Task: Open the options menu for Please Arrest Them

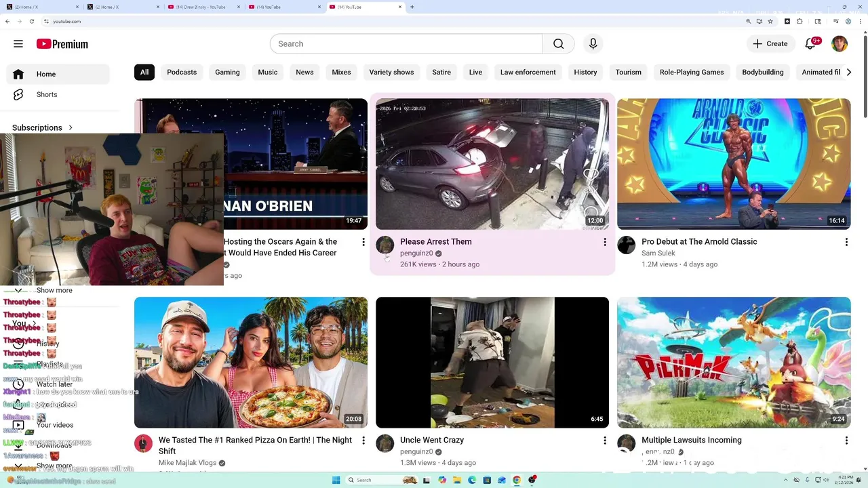Action: [x=605, y=242]
